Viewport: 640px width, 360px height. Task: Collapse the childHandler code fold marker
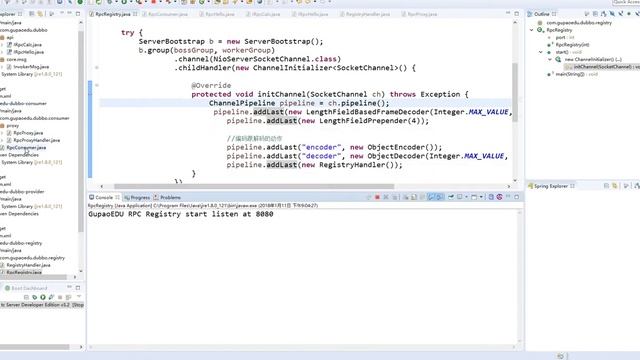click(x=97, y=68)
